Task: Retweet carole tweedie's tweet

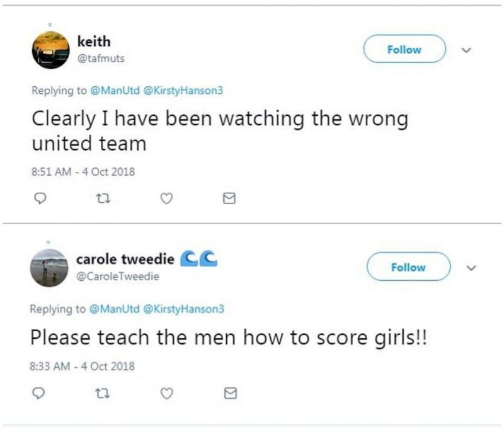Action: click(101, 394)
